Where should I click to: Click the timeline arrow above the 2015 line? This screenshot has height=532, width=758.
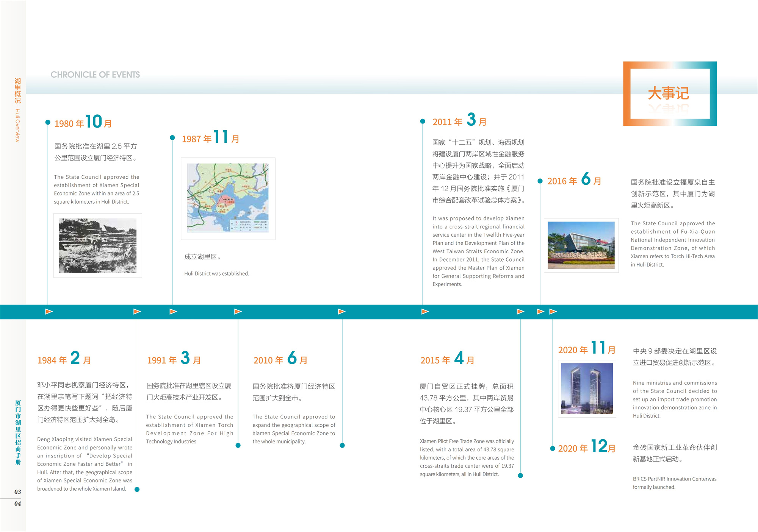[x=521, y=312]
